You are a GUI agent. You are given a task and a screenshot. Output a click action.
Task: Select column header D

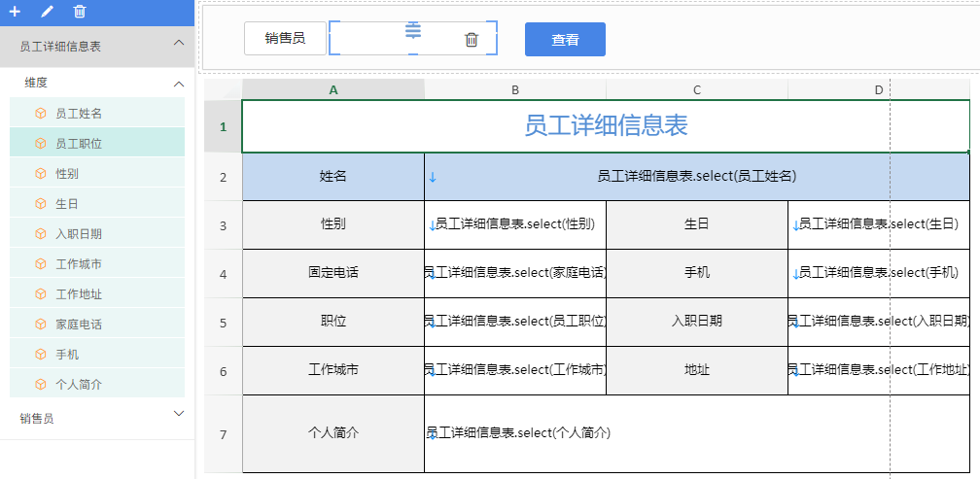point(879,89)
